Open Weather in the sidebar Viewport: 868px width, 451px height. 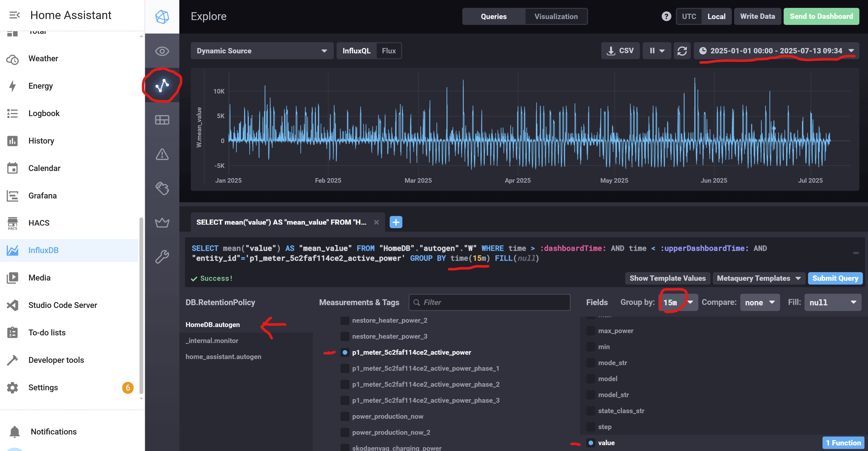[x=69, y=59]
